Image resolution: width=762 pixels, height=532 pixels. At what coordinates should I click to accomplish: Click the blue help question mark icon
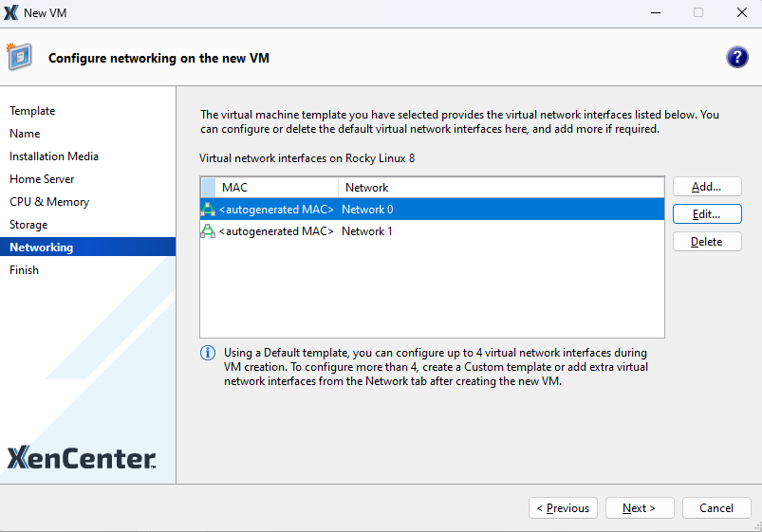pyautogui.click(x=736, y=57)
